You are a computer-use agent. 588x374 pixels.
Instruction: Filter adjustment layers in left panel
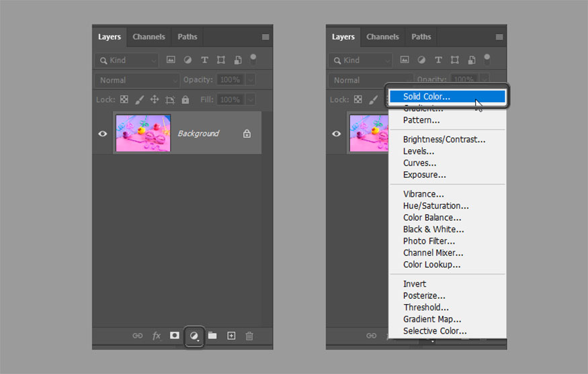pyautogui.click(x=187, y=60)
